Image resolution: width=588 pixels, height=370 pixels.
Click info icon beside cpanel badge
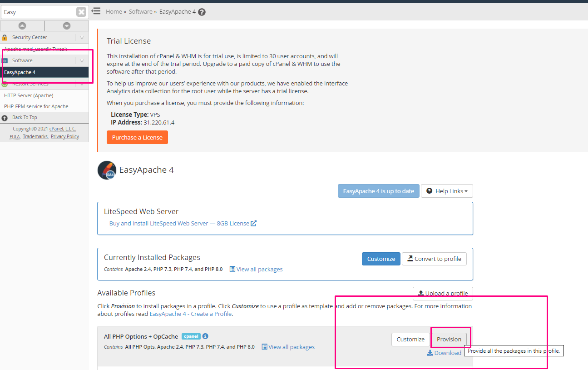point(205,336)
